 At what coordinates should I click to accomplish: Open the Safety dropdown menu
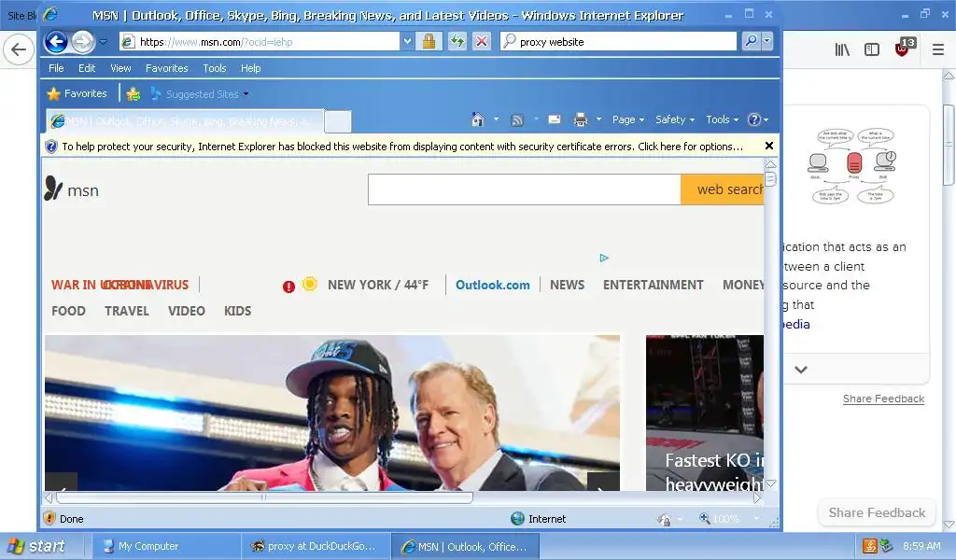675,119
